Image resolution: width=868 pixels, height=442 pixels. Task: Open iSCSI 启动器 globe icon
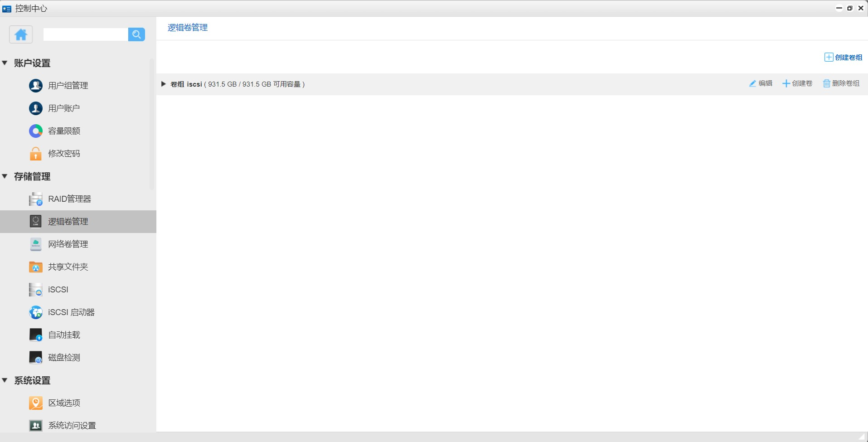pos(35,312)
